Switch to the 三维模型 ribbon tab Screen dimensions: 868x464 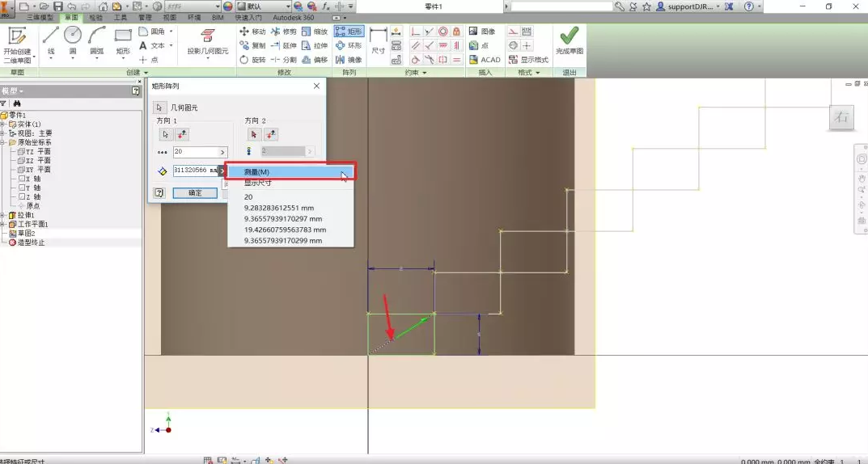(x=40, y=18)
